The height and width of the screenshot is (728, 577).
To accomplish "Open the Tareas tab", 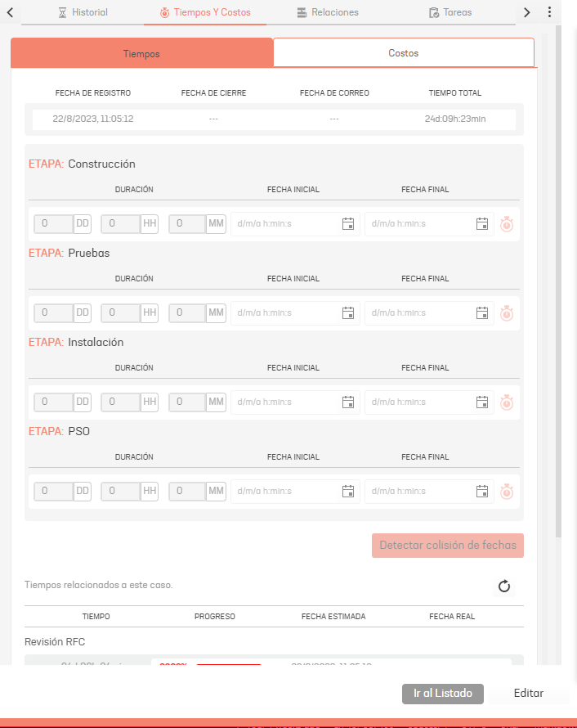I will click(x=450, y=12).
